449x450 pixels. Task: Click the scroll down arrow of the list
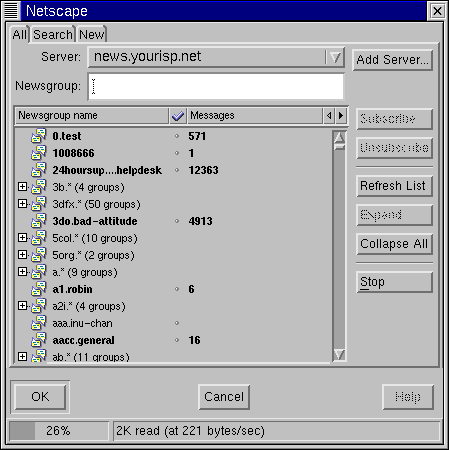pos(339,354)
